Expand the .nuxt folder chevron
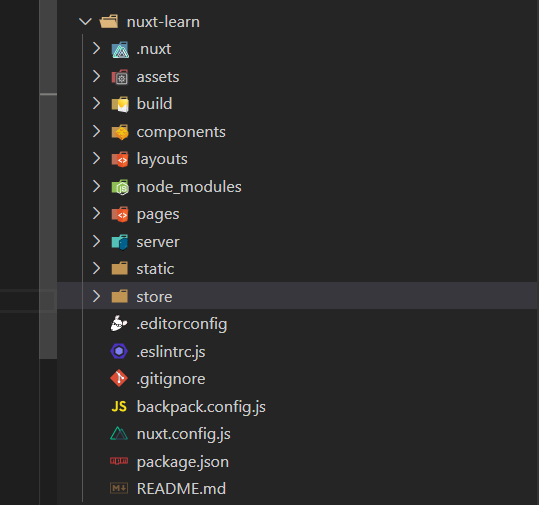Viewport: 539px width, 505px height. tap(97, 48)
